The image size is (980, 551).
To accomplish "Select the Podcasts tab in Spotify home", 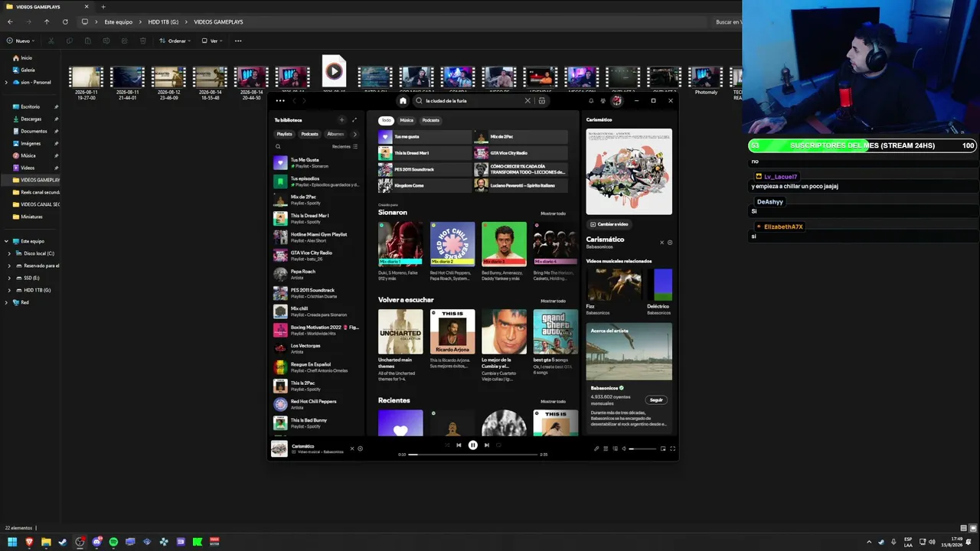I will click(431, 120).
